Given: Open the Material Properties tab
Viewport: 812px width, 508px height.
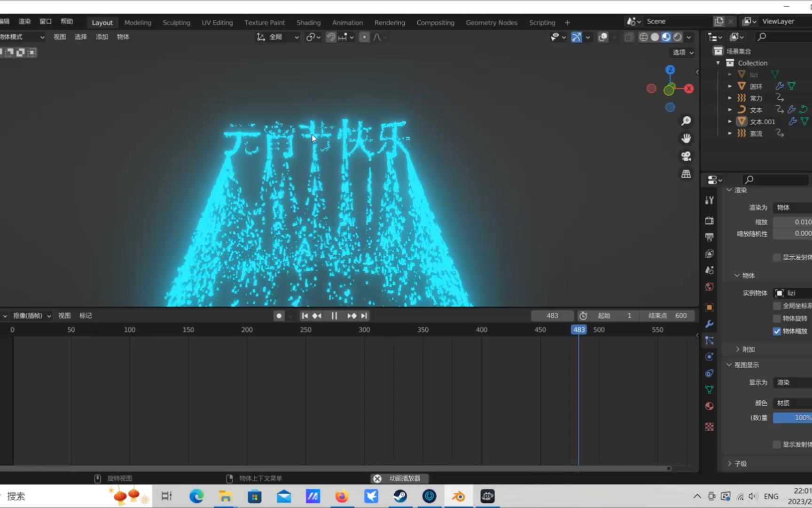Looking at the screenshot, I should click(x=710, y=405).
